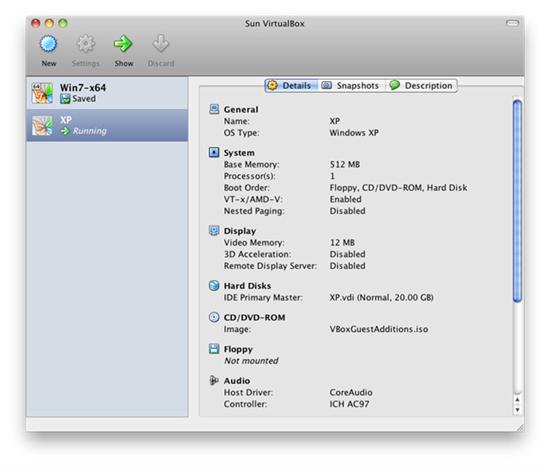
Task: Click the CD/DVD-ROM disc icon
Action: [214, 317]
